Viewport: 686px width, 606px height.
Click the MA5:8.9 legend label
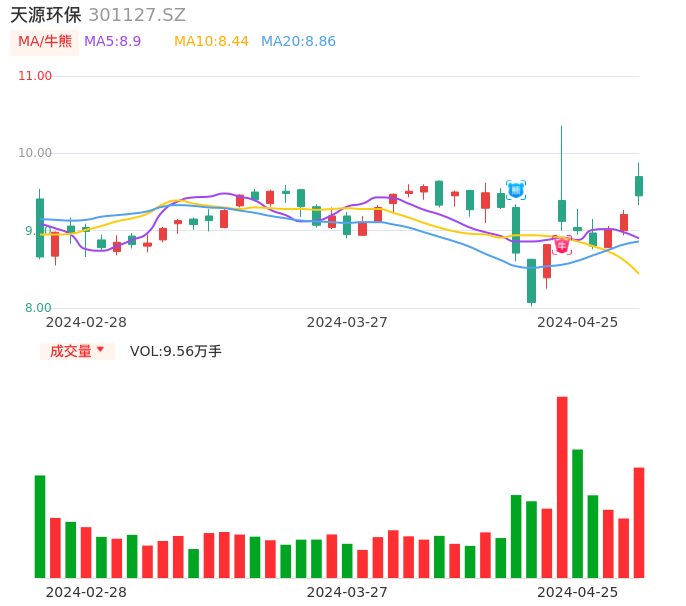coord(112,42)
